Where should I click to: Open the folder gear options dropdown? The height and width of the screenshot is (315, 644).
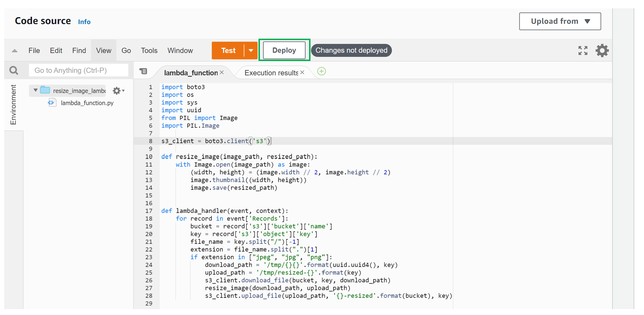(118, 91)
